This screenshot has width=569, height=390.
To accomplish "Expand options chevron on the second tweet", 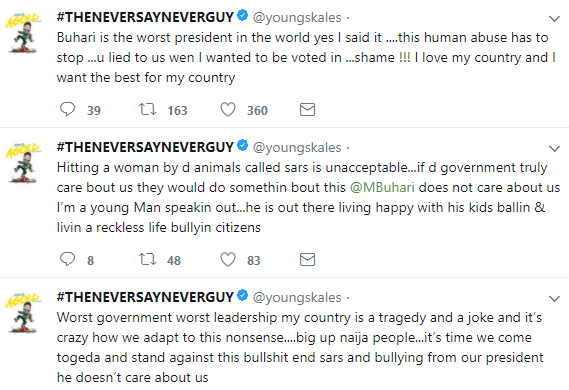I will point(554,149).
